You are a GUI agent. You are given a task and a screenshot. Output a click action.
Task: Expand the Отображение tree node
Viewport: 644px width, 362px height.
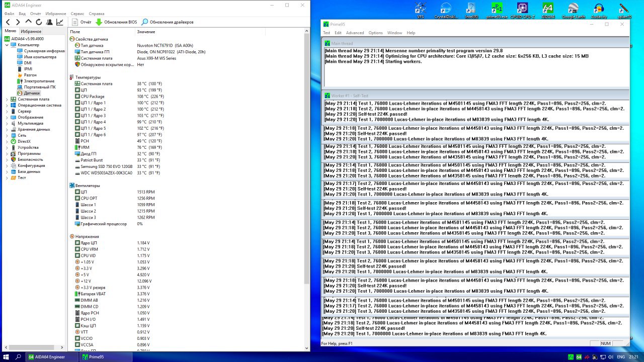click(7, 117)
